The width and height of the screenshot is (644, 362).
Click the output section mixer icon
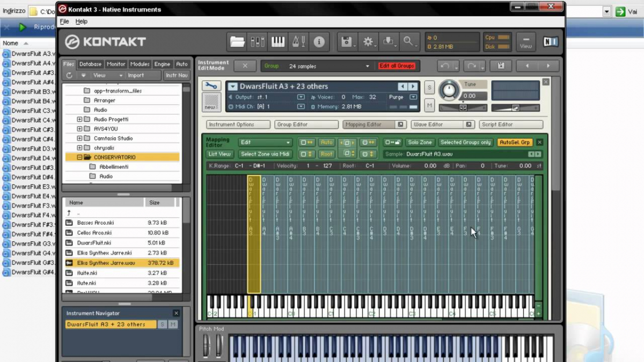tap(258, 42)
